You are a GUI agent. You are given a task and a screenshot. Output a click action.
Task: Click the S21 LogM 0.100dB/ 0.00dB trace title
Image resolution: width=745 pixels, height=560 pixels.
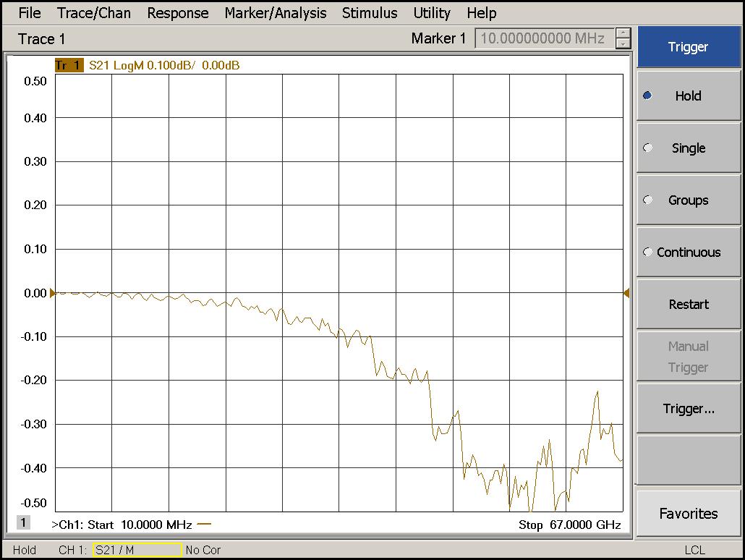pyautogui.click(x=164, y=65)
